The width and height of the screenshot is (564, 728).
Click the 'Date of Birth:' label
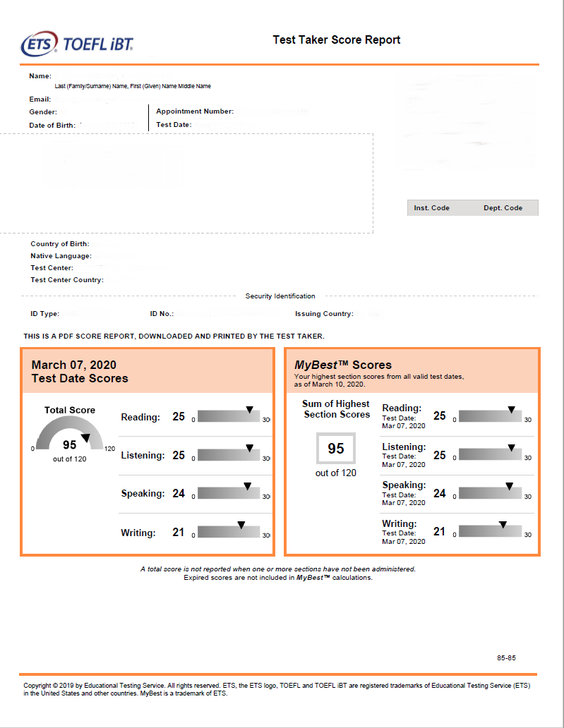(x=52, y=126)
